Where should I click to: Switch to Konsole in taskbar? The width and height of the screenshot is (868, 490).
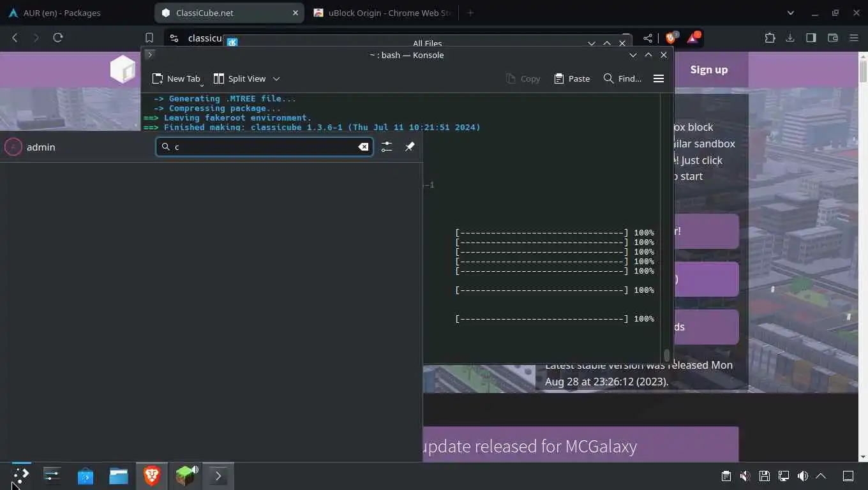218,476
